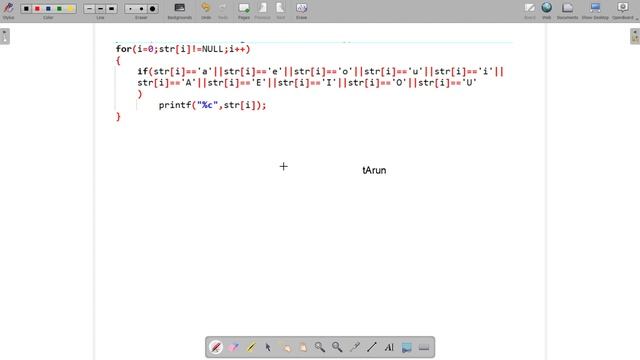Select the Pen tool in stylus palette
This screenshot has width=640, height=360.
(216, 347)
